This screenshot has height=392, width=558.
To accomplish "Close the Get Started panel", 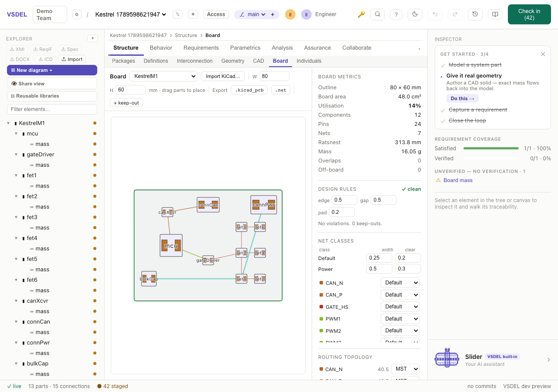I will 543,54.
